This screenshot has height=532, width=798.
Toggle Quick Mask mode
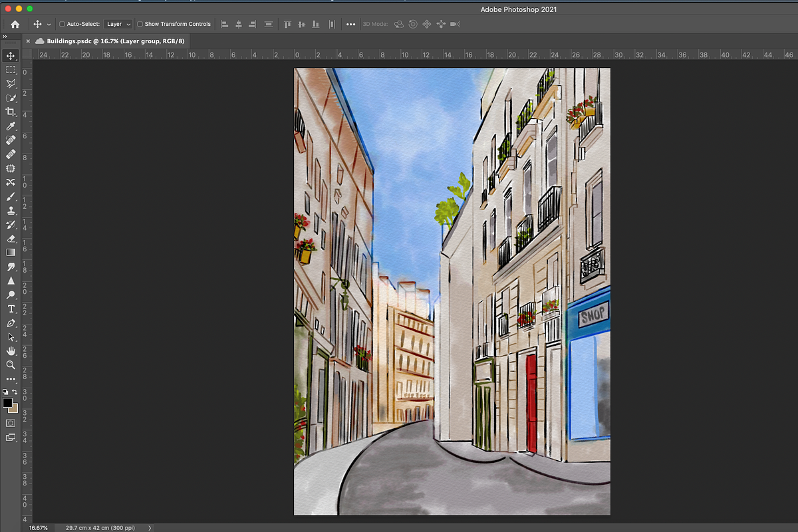[x=11, y=423]
